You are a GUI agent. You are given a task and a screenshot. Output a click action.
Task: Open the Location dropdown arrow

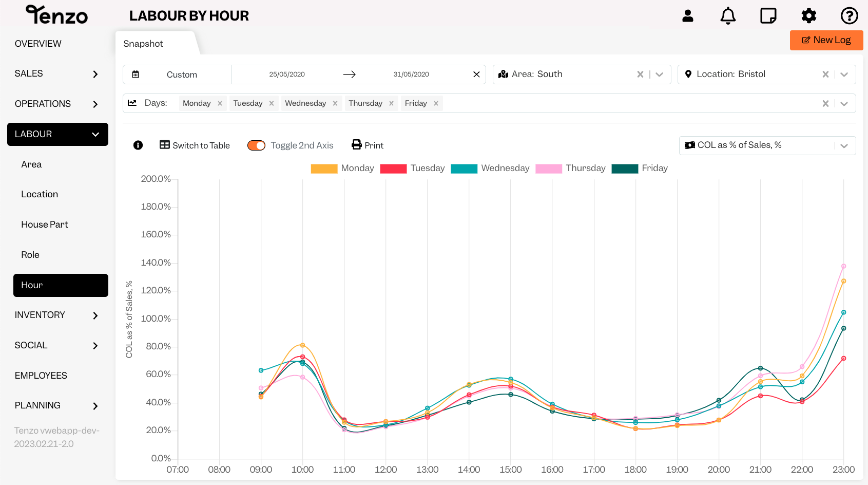tap(844, 74)
